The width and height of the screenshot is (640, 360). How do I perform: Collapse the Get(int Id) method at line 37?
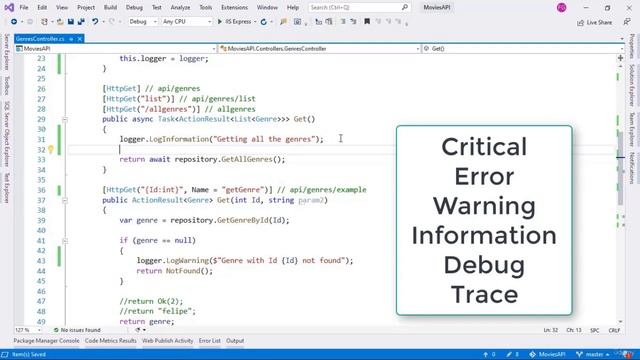pos(64,200)
